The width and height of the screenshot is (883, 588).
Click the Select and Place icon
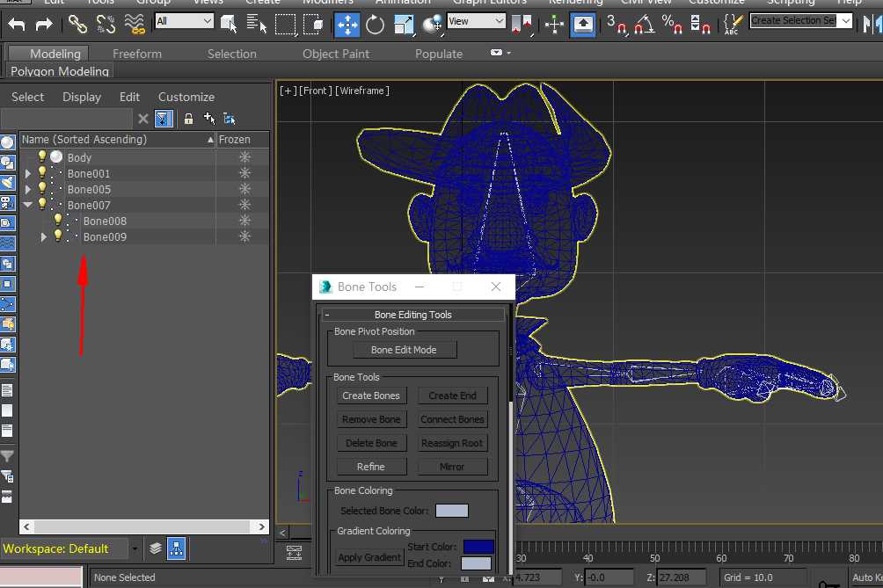click(433, 25)
